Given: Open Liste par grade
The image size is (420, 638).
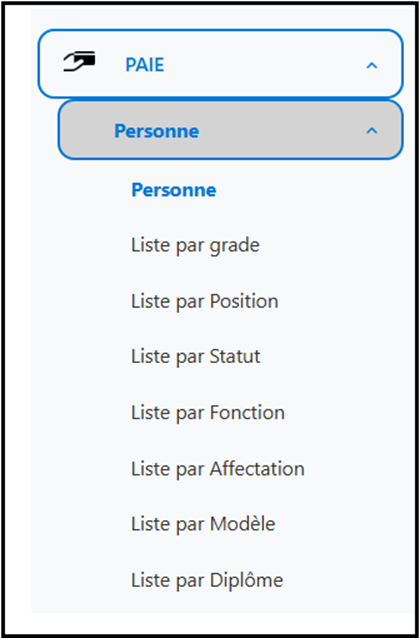Looking at the screenshot, I should [195, 246].
